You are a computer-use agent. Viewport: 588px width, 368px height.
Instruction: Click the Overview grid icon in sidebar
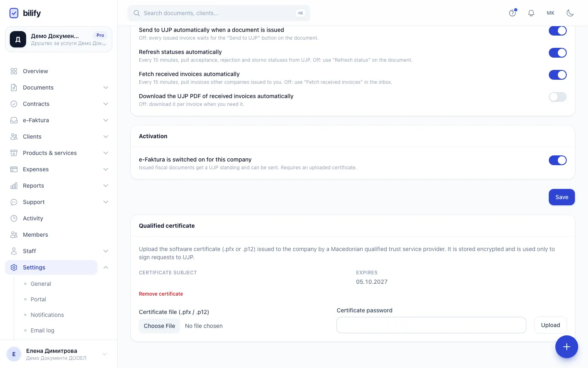(14, 71)
